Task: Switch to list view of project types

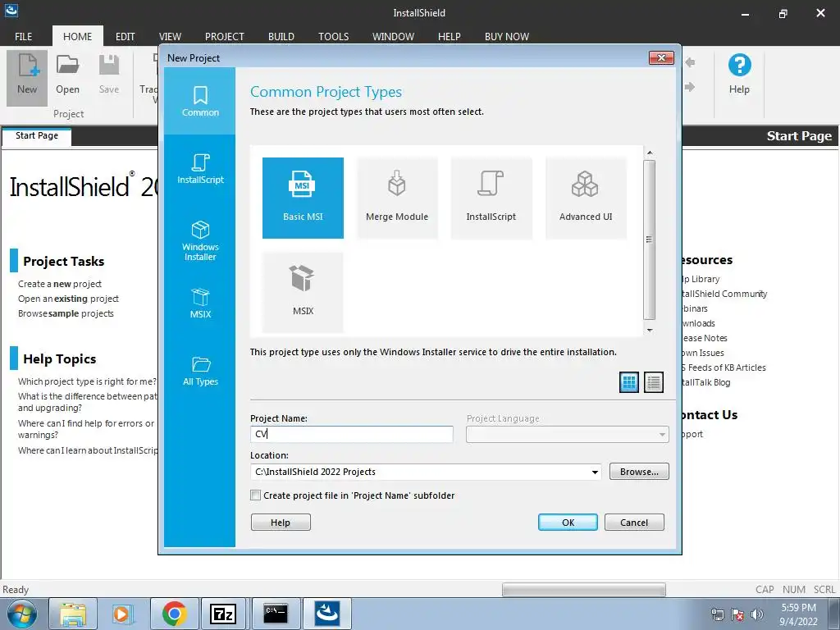Action: [x=654, y=382]
